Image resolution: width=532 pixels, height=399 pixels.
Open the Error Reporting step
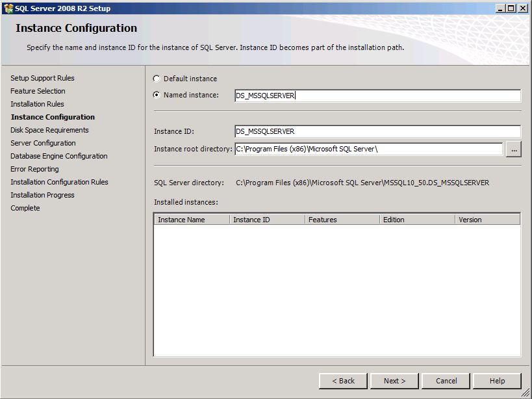click(33, 168)
